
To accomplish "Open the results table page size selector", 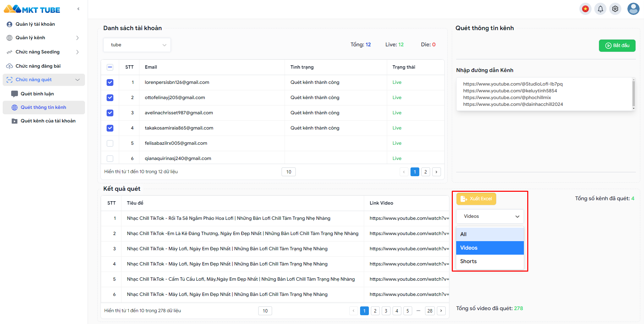I will (x=265, y=311).
